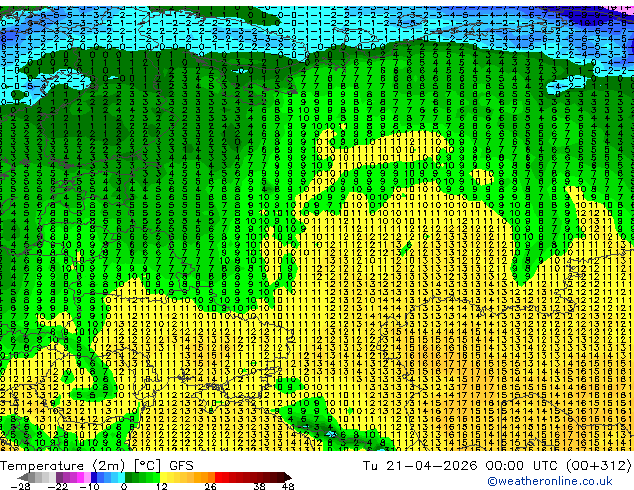634x490 pixels.
Task: Click the forecast date 'Tu 21-04-2026'
Action: [420, 466]
